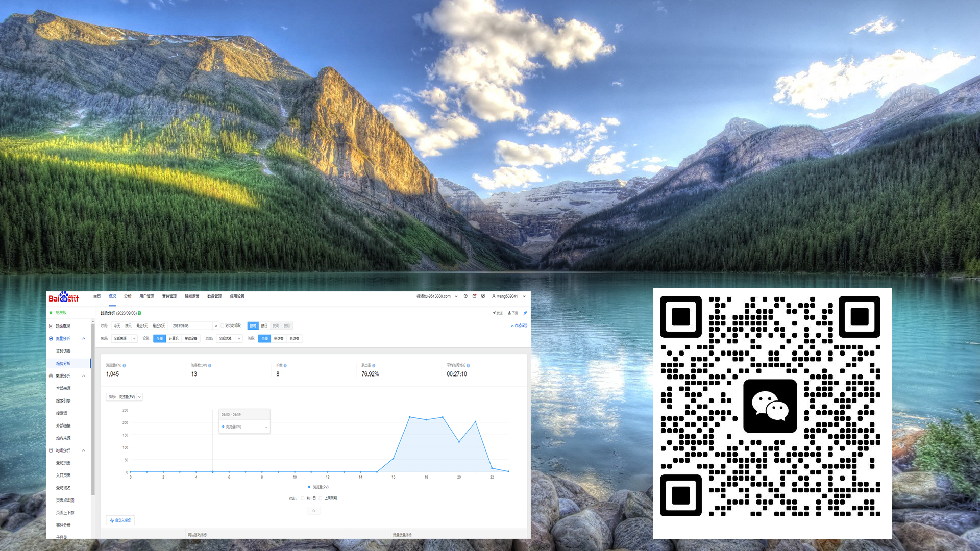Click 收起筛选 to collapse filters
The width and height of the screenshot is (980, 551).
(x=519, y=325)
